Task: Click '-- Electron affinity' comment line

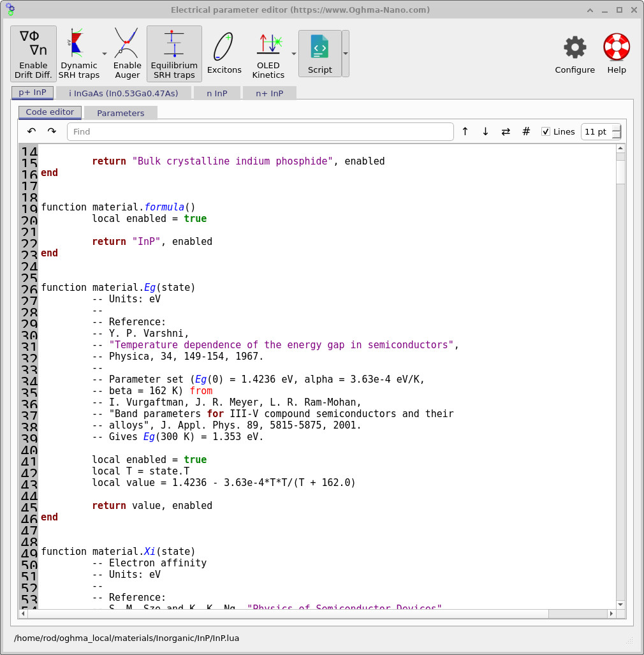Action: [149, 563]
